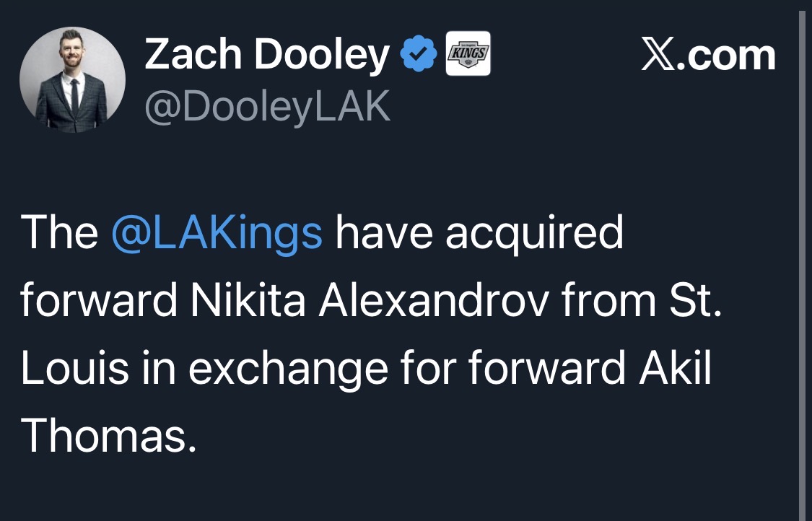Click the word "Akil" in the tweet
This screenshot has height=521, width=812.
675,367
